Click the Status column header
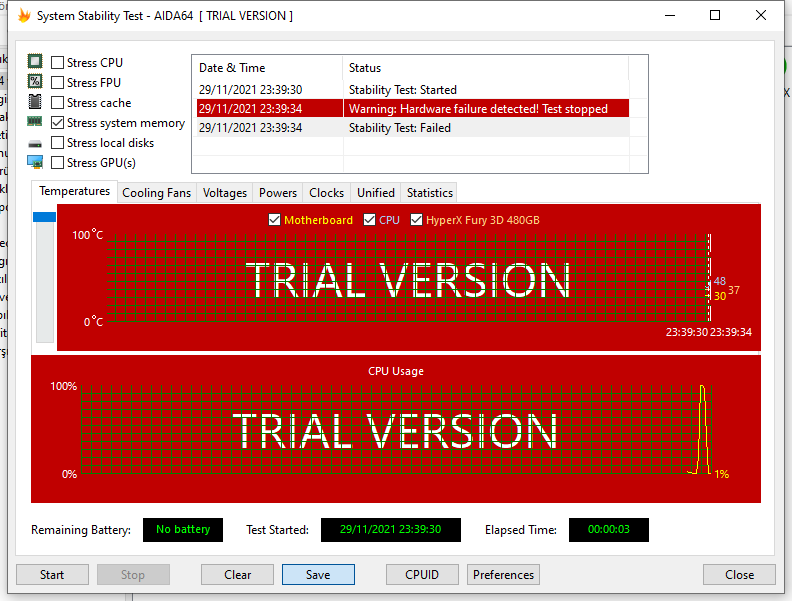 pos(485,68)
